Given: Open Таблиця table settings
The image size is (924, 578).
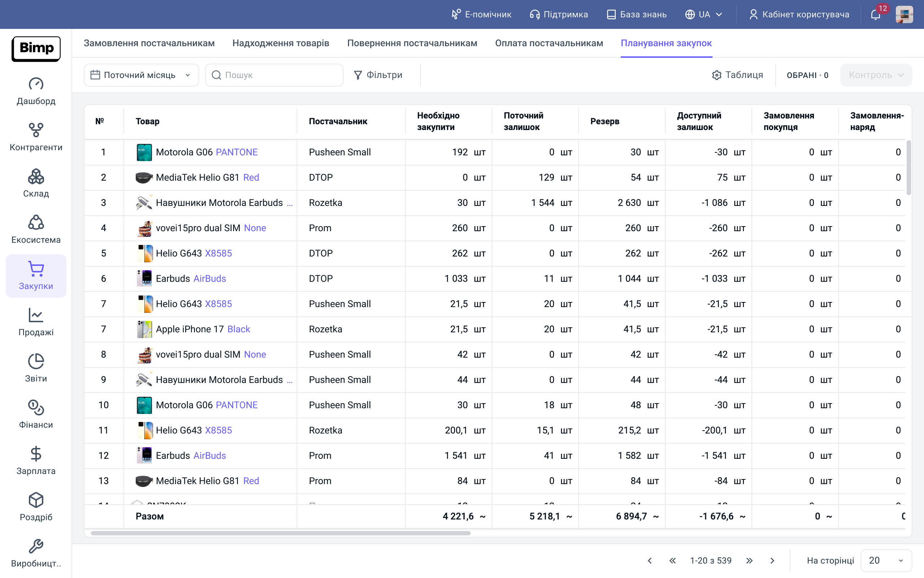Looking at the screenshot, I should click(738, 75).
